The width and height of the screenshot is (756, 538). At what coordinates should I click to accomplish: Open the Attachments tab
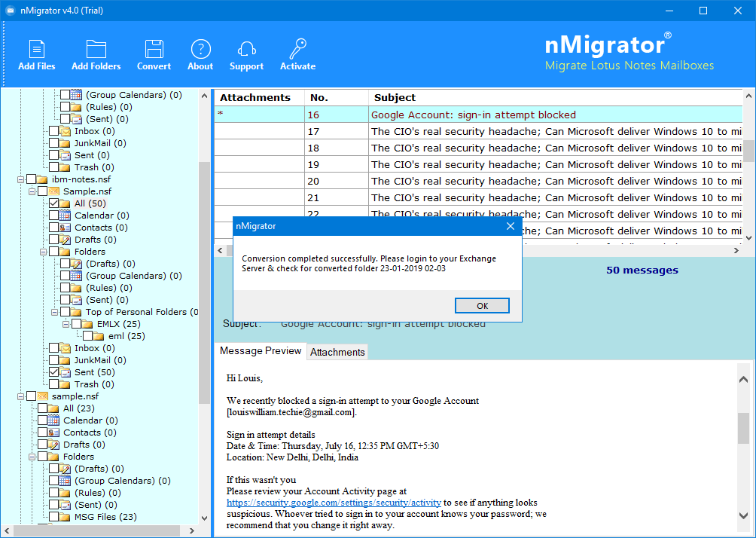337,352
